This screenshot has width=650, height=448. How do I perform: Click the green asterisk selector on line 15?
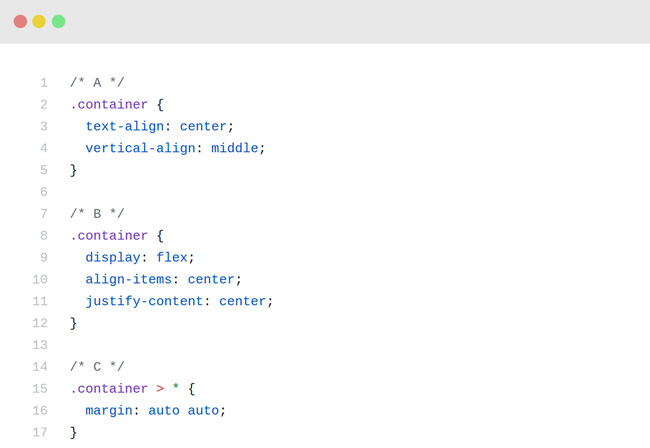tap(176, 387)
